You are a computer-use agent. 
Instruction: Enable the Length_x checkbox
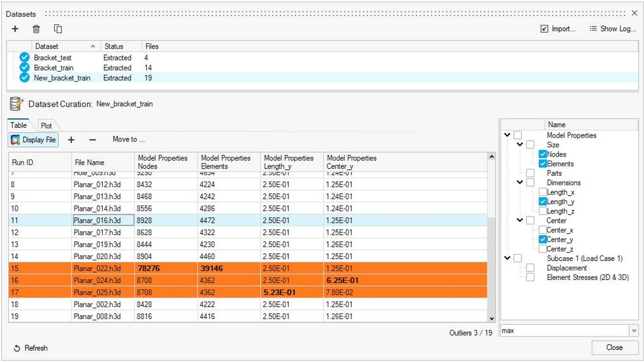click(x=543, y=192)
